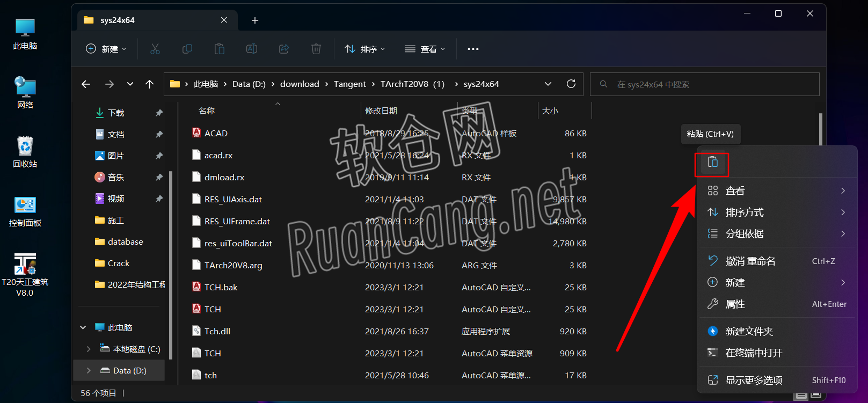Click the file list vertical scrollbar
This screenshot has height=403, width=868.
point(820,129)
